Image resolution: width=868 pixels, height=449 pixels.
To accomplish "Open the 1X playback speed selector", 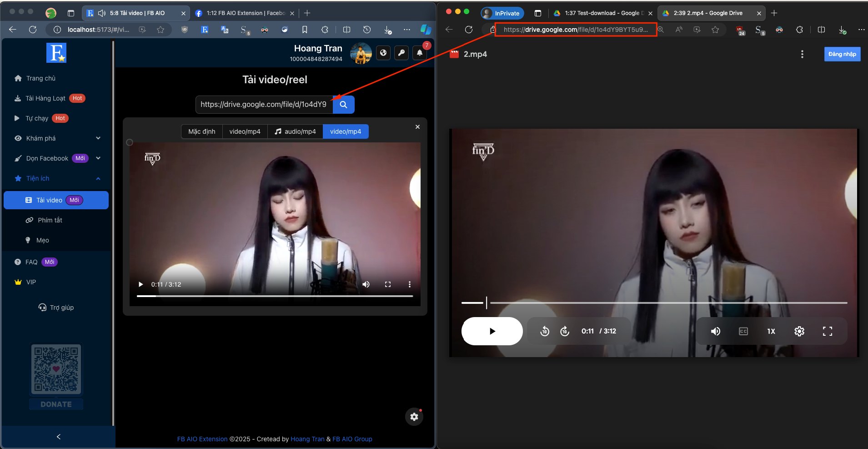I will [771, 331].
